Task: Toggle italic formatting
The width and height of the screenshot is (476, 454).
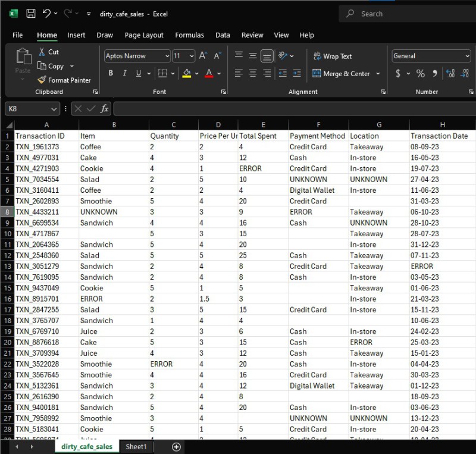Action: click(124, 73)
